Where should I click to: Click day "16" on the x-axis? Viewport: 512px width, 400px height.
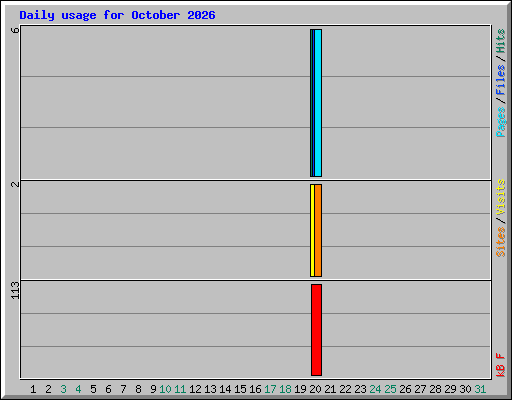point(255,389)
